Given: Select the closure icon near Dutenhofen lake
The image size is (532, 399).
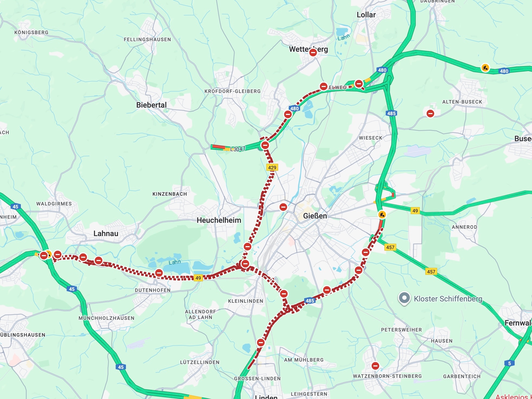Looking at the screenshot, I should (x=159, y=273).
